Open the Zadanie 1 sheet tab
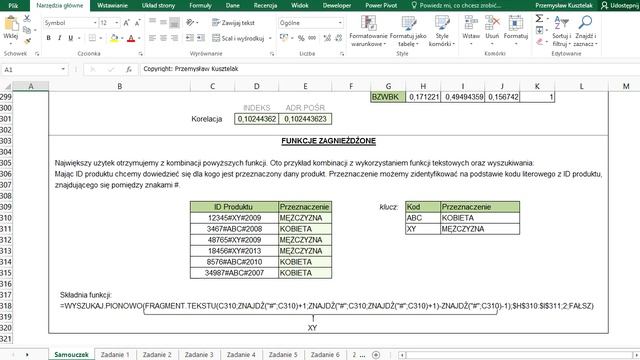640x360 pixels. pyautogui.click(x=115, y=355)
